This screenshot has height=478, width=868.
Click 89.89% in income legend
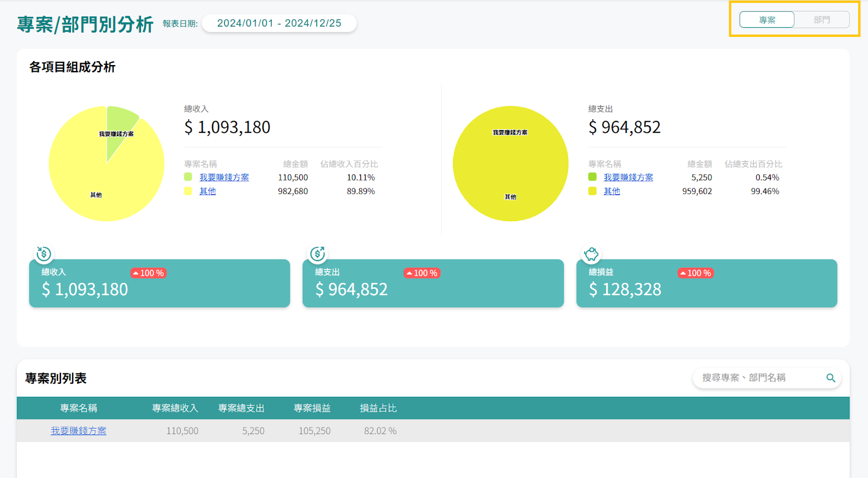tap(361, 191)
